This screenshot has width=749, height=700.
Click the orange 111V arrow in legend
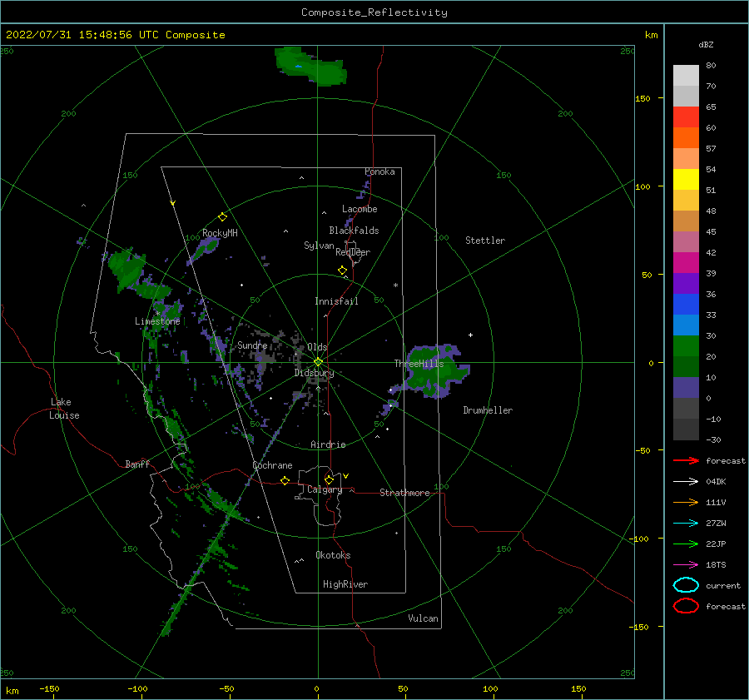[x=686, y=502]
